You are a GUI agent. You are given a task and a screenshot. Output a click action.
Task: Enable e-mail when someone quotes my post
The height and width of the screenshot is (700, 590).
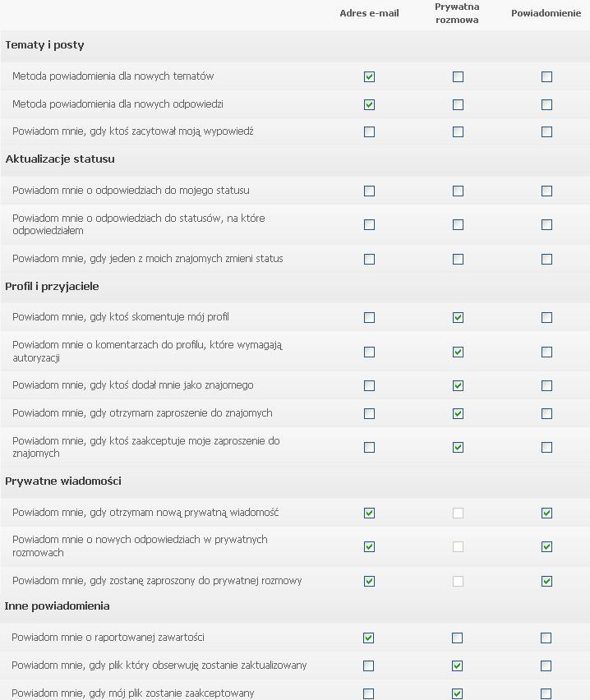(x=369, y=131)
